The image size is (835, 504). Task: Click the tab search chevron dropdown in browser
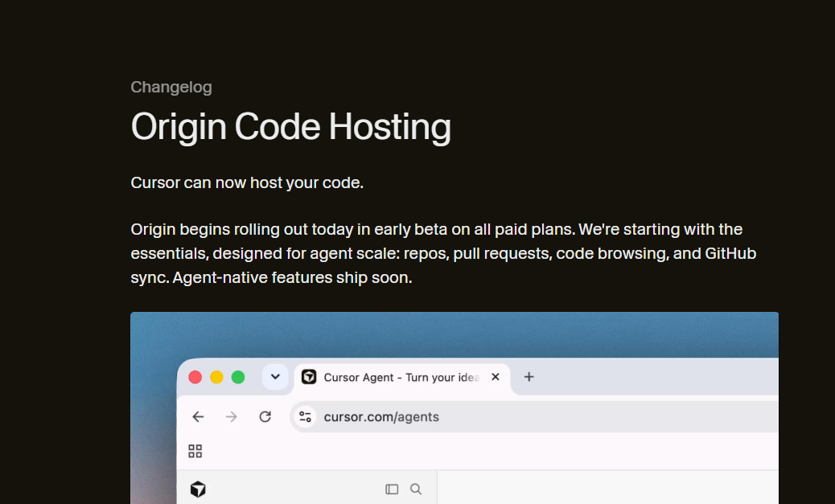coord(275,377)
